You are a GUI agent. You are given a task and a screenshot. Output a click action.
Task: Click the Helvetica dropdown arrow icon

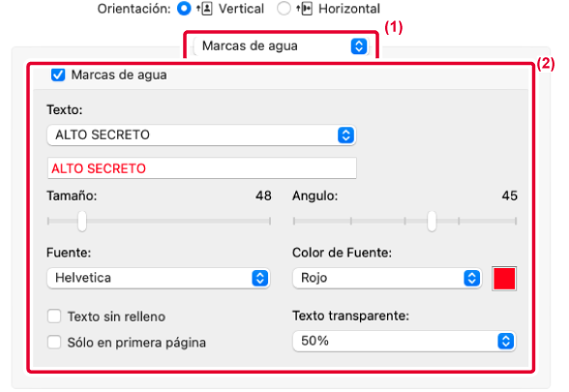click(x=259, y=278)
